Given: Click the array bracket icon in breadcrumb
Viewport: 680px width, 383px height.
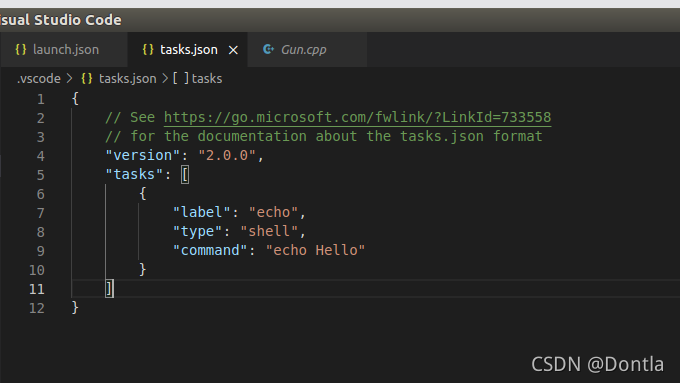Looking at the screenshot, I should pos(181,79).
